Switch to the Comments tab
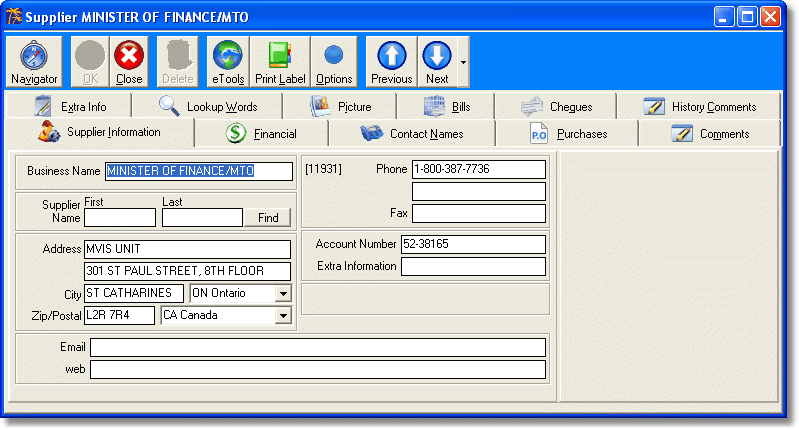 [x=710, y=133]
